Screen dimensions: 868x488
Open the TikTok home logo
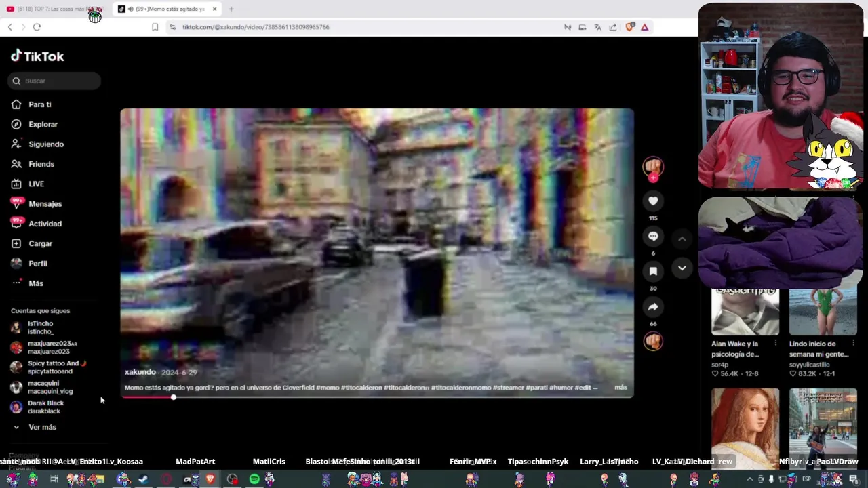[x=37, y=56]
